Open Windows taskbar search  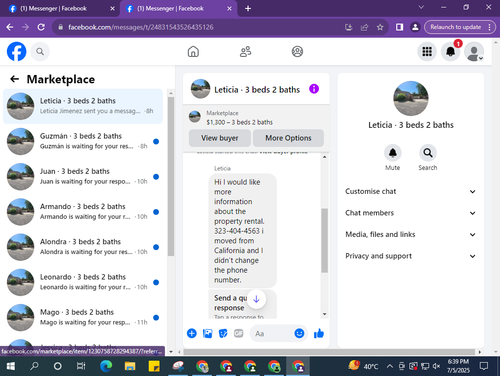(34, 366)
